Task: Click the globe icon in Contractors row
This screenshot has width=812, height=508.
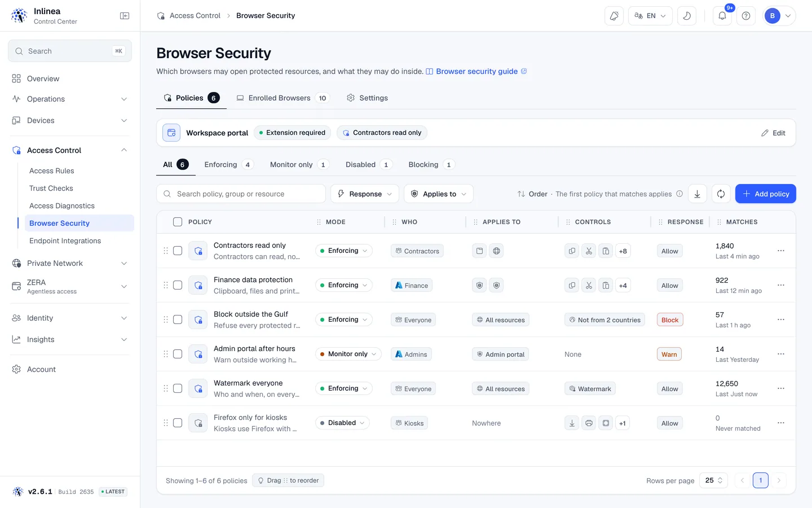Action: (496, 251)
